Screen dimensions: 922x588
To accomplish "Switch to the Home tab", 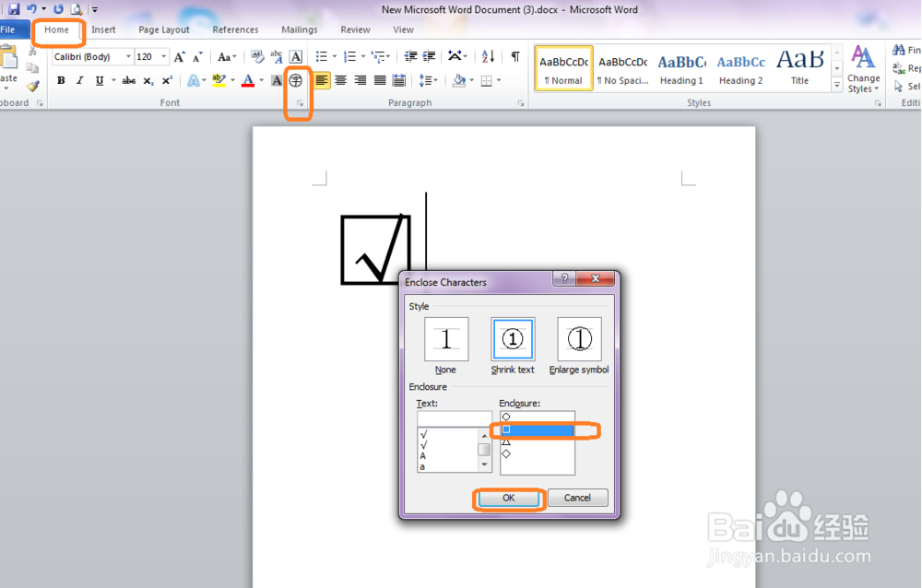I will (x=56, y=29).
